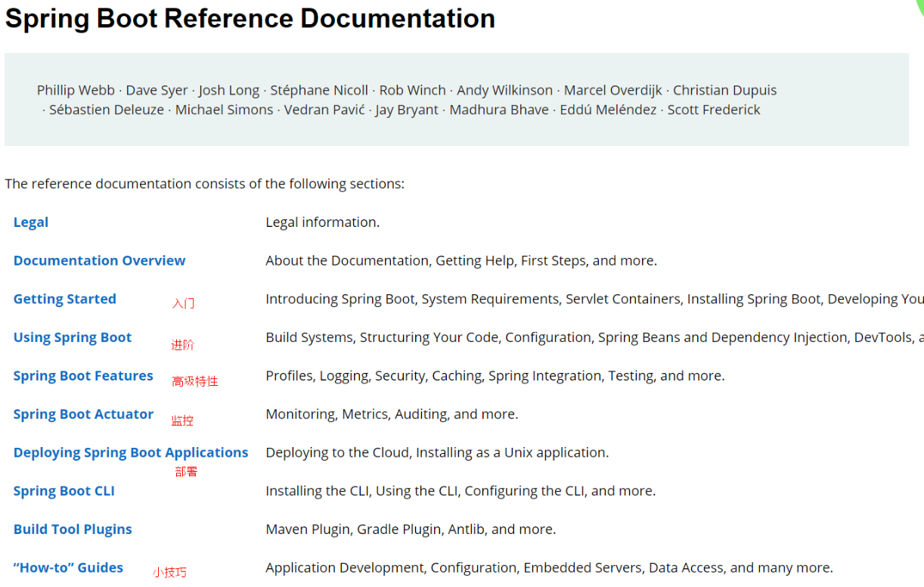The height and width of the screenshot is (587, 924).
Task: Click author name Josh Long
Action: coord(228,91)
